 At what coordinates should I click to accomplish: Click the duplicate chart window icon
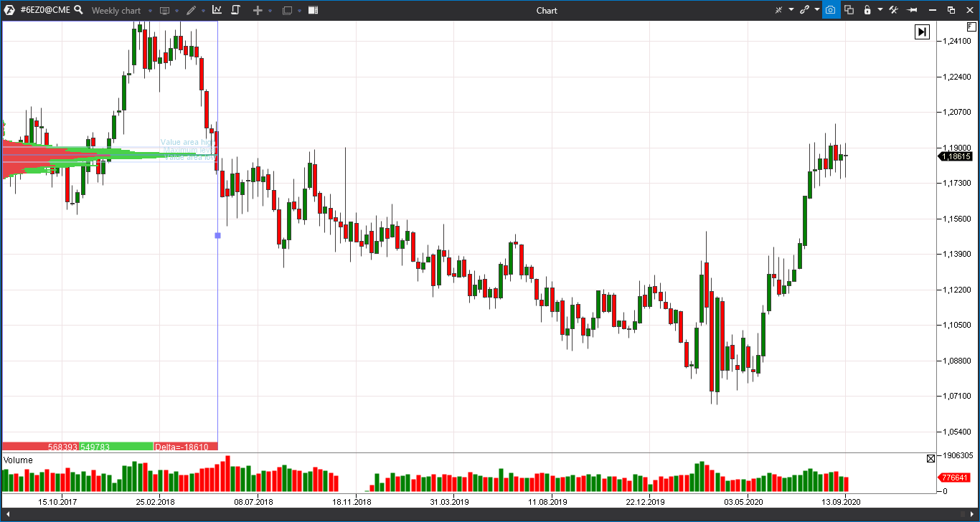[849, 10]
